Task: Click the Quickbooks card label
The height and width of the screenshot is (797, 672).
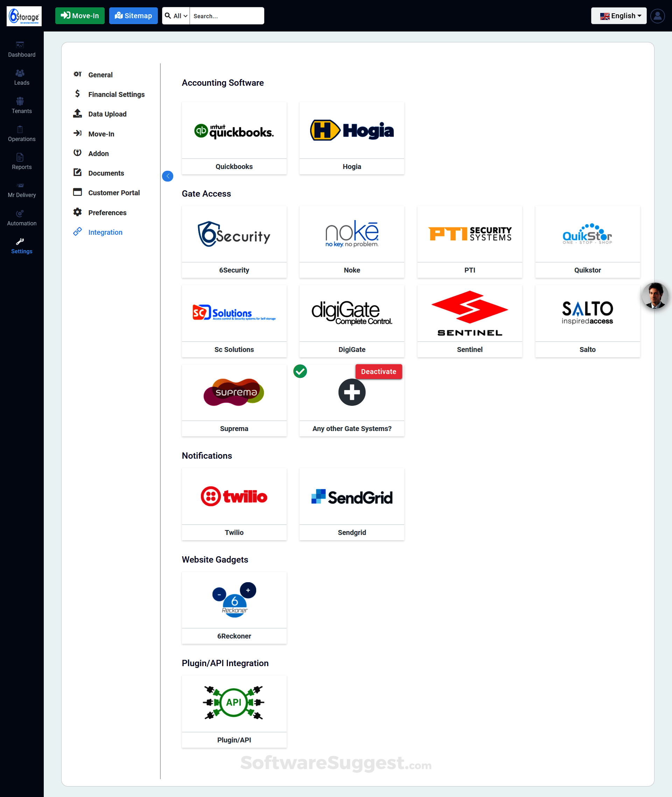Action: tap(234, 167)
